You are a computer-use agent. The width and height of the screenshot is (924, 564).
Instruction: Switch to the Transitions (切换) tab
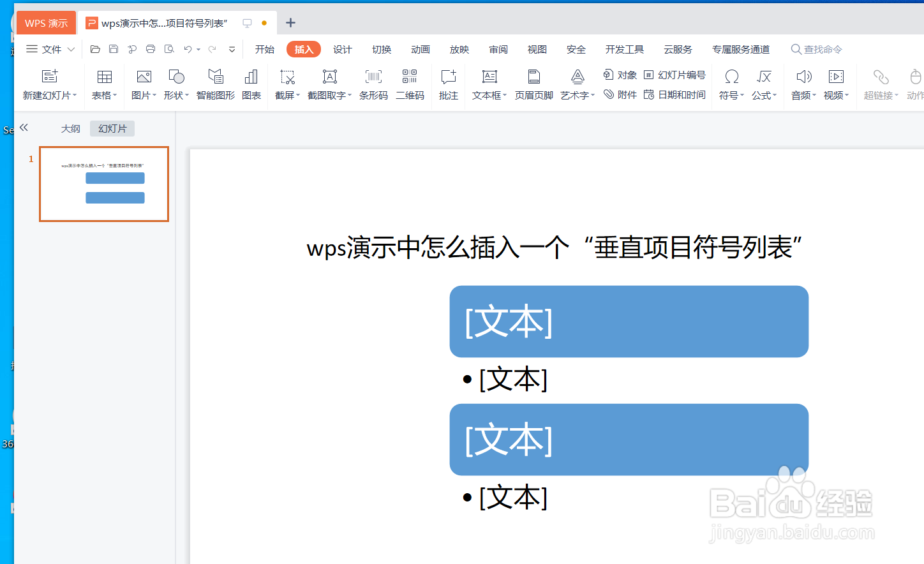(x=381, y=49)
